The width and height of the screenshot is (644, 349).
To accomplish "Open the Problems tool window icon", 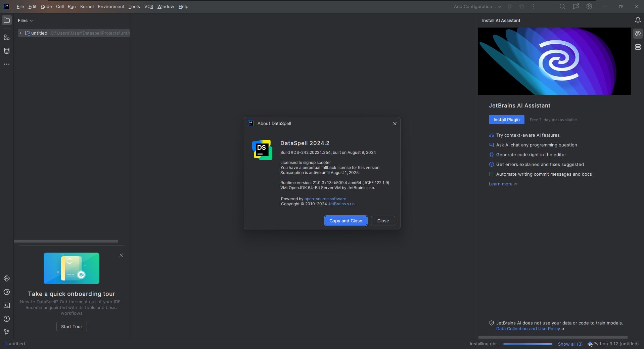I will [x=6, y=319].
